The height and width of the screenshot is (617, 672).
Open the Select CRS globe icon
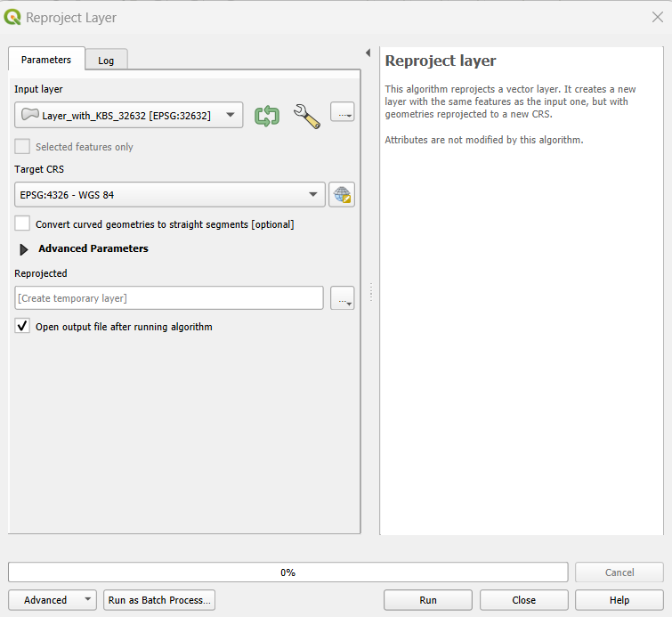click(x=342, y=195)
